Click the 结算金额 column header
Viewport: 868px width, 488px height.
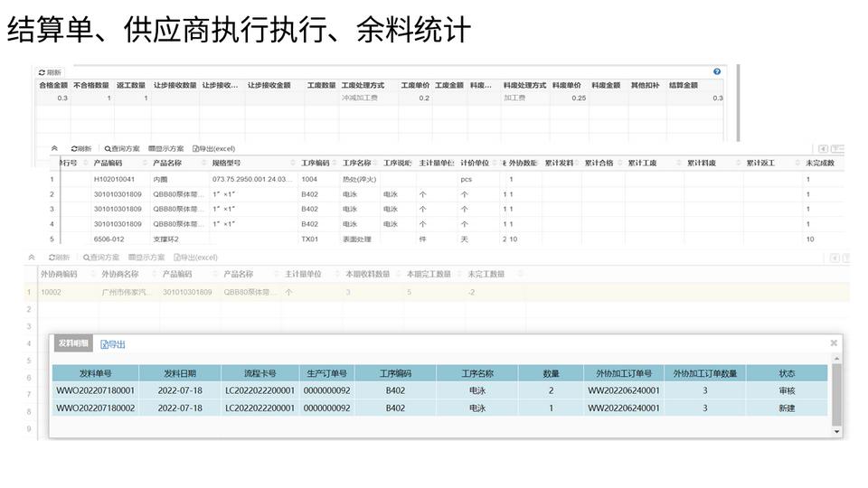click(683, 85)
